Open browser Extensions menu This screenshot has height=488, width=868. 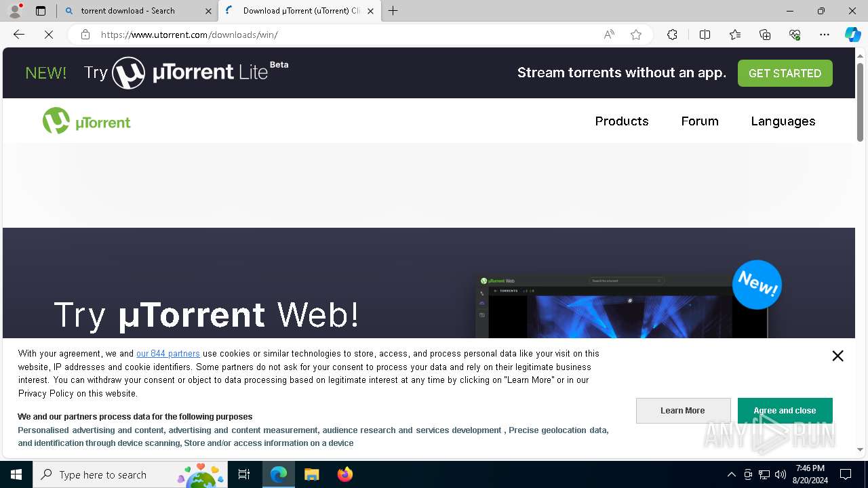pyautogui.click(x=672, y=35)
